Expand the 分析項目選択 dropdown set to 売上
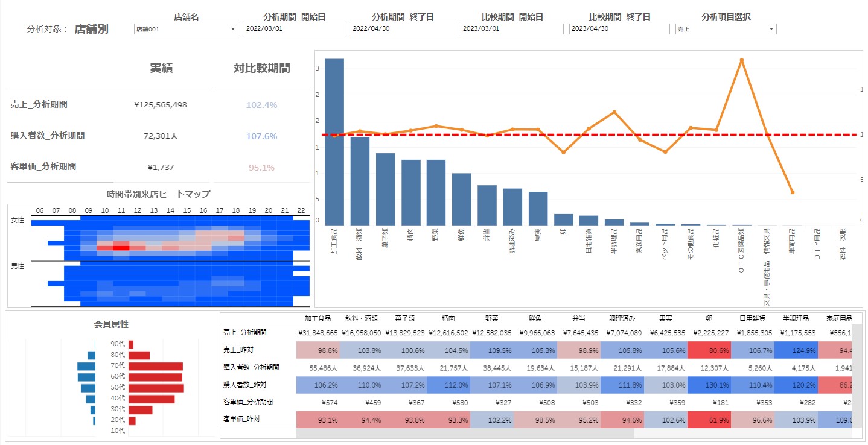Image resolution: width=868 pixels, height=445 pixels. coord(726,29)
